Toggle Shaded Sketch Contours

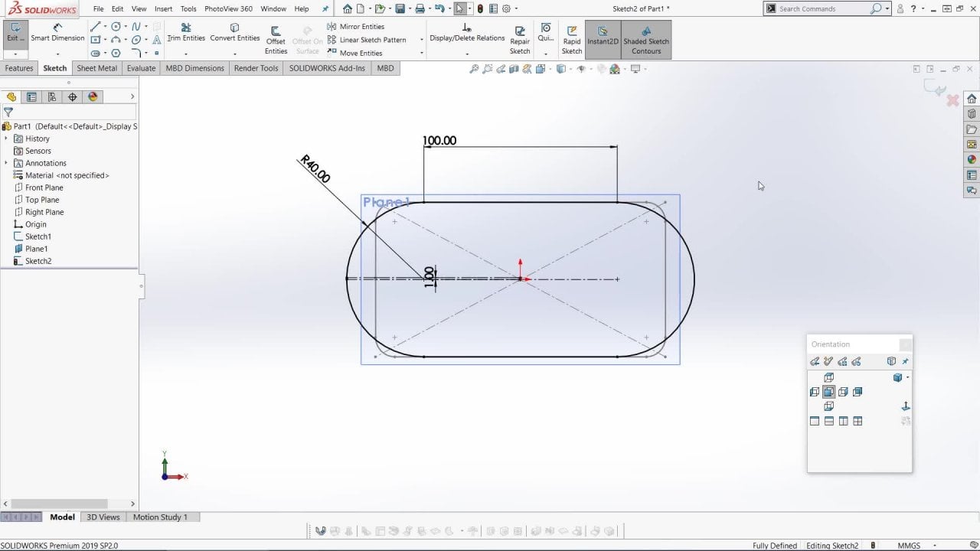tap(646, 40)
